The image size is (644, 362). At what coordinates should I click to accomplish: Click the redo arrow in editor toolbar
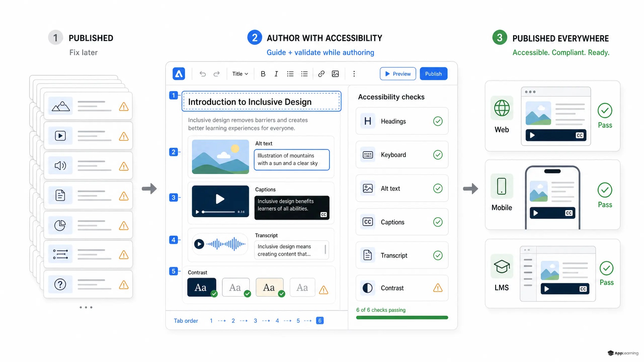pos(217,74)
